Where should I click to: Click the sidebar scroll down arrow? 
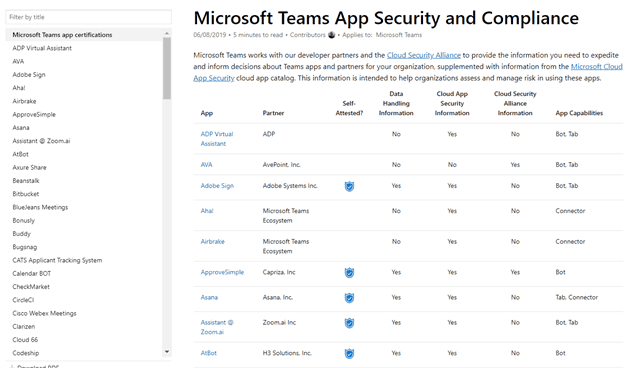point(167,352)
